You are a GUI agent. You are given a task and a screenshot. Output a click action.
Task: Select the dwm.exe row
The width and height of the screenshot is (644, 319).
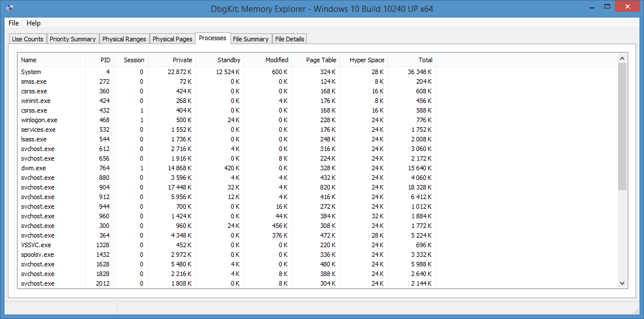click(227, 168)
